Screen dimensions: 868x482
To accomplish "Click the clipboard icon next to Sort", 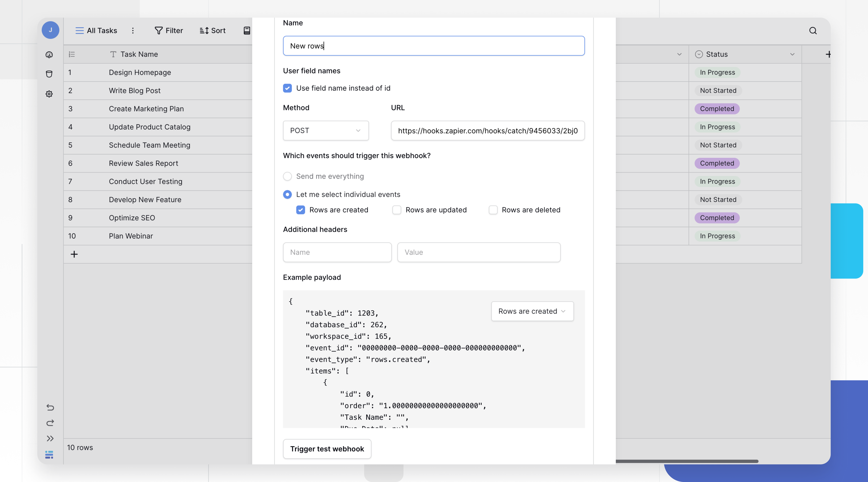I will coord(247,31).
